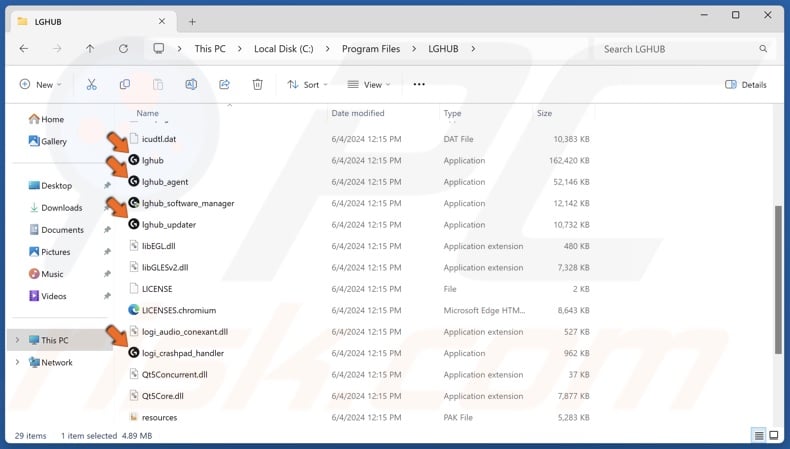Open Pictures in navigation pane
Viewport: 790px width, 449px height.
49,252
